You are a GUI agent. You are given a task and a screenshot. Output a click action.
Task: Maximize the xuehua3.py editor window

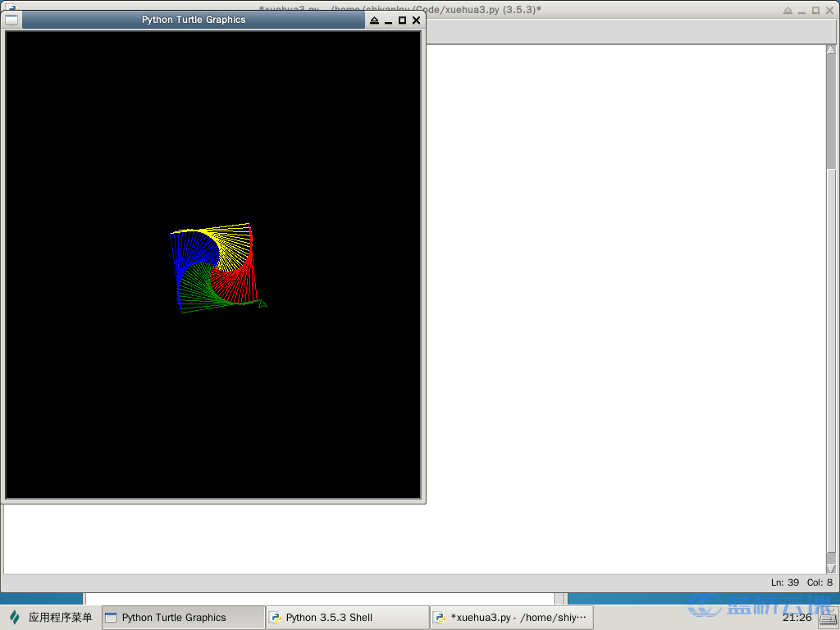(815, 11)
